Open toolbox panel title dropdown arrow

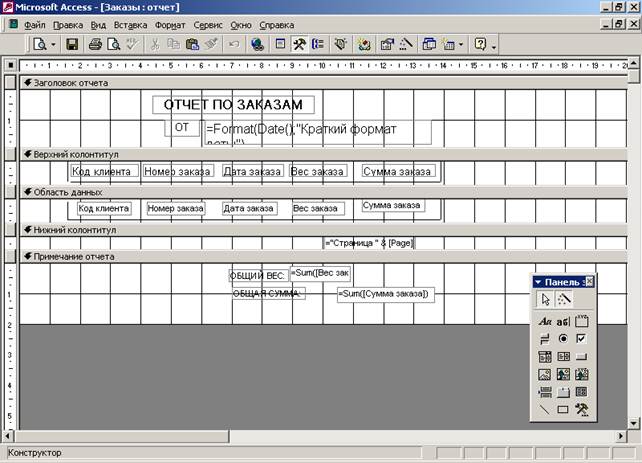coord(538,282)
